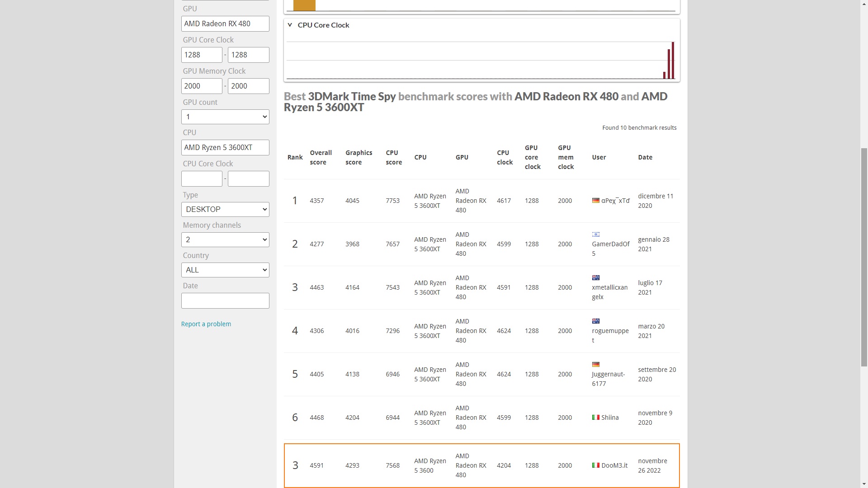
Task: Click the flag icon above GamerDadOf5
Action: (595, 235)
